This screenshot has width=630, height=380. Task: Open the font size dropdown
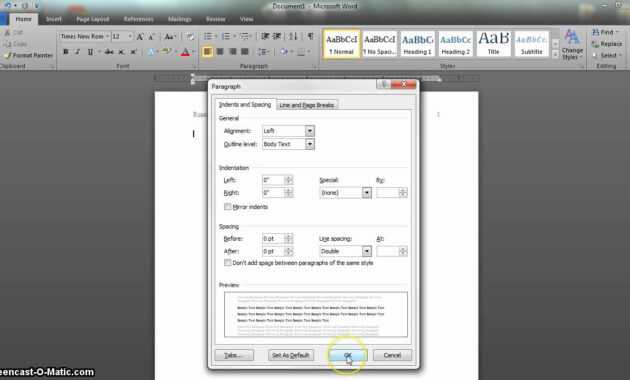click(x=130, y=37)
